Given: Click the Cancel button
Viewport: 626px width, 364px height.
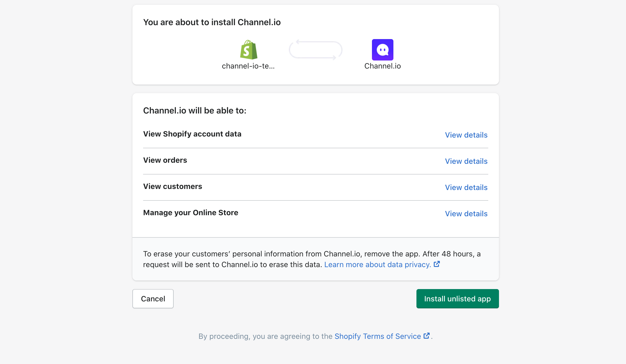Looking at the screenshot, I should pos(153,299).
